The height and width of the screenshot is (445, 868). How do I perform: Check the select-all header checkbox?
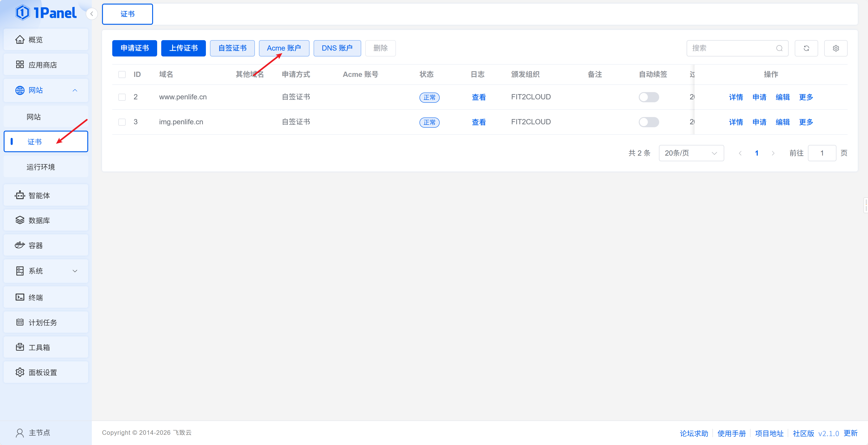tap(122, 74)
